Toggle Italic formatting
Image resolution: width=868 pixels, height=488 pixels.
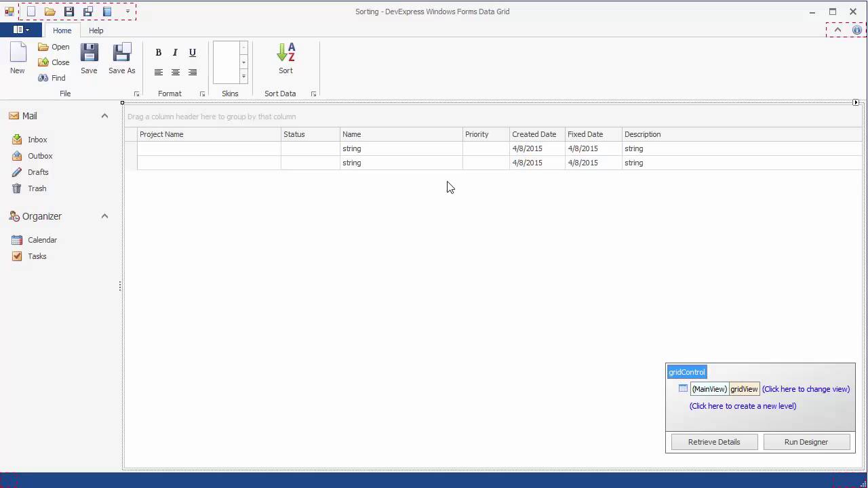point(176,53)
